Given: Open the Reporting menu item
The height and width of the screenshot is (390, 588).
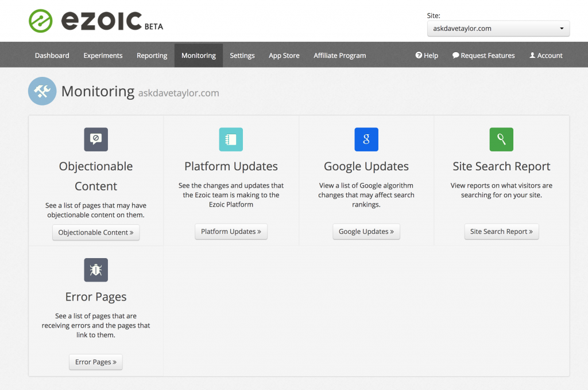Looking at the screenshot, I should click(152, 56).
